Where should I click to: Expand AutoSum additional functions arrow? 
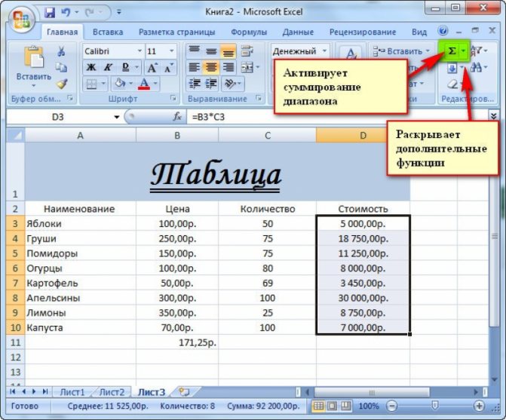(464, 51)
